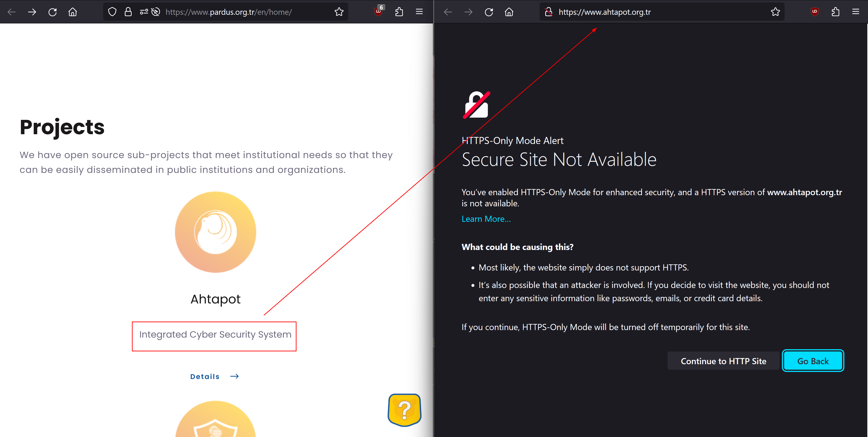Image resolution: width=868 pixels, height=437 pixels.
Task: Bookmark the ahtapot page with the star icon
Action: tap(775, 12)
